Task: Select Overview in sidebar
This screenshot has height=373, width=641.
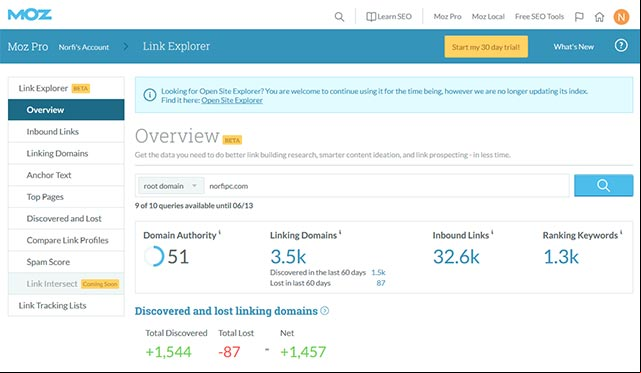Action: tap(66, 110)
